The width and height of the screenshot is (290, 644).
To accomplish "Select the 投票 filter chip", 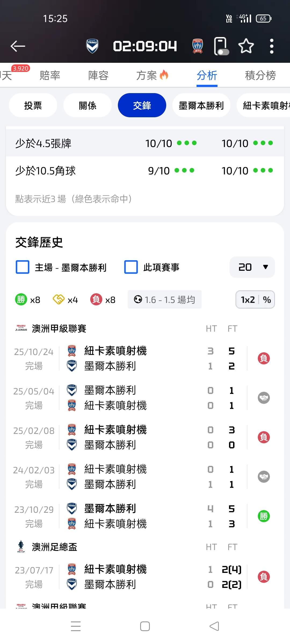I will pyautogui.click(x=33, y=105).
